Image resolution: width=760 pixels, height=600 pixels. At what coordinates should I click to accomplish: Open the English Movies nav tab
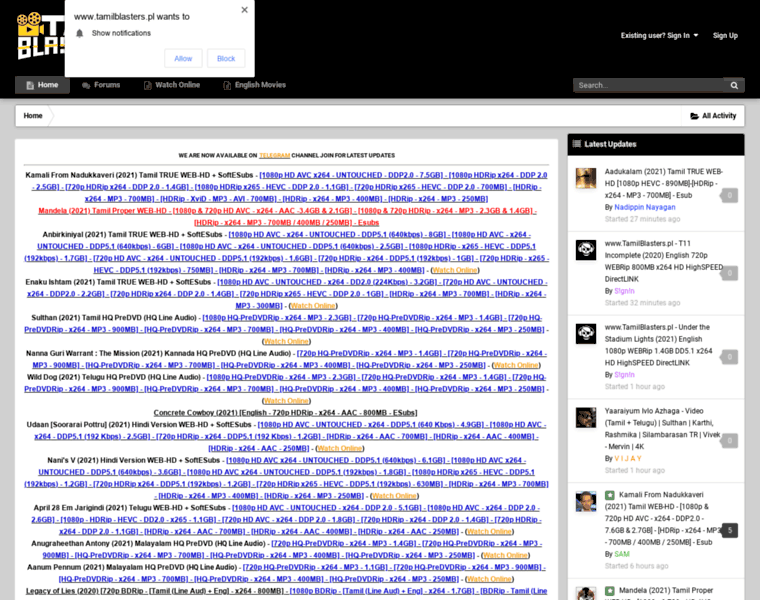pyautogui.click(x=254, y=85)
